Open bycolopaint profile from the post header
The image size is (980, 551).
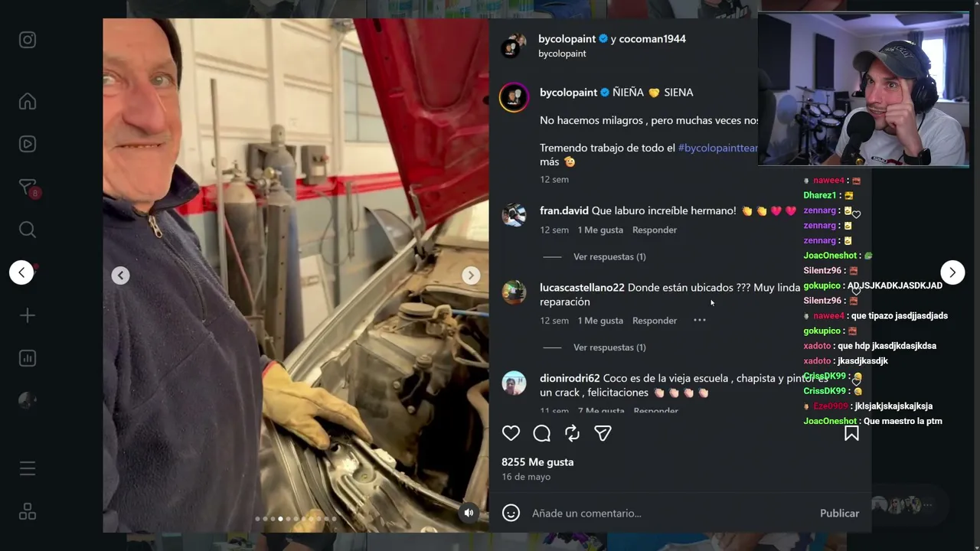coord(567,39)
